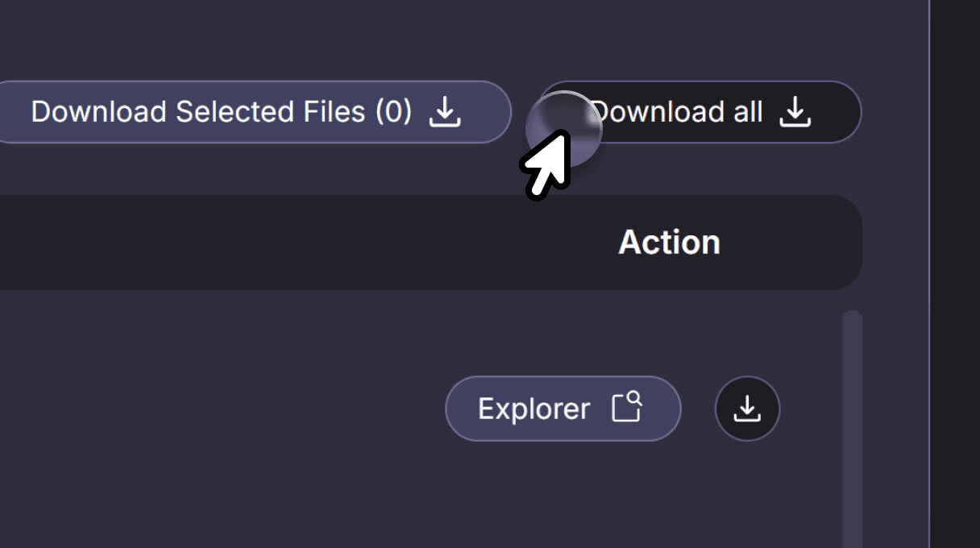The image size is (980, 548).
Task: Click the "Explorer" text label
Action: (x=534, y=409)
